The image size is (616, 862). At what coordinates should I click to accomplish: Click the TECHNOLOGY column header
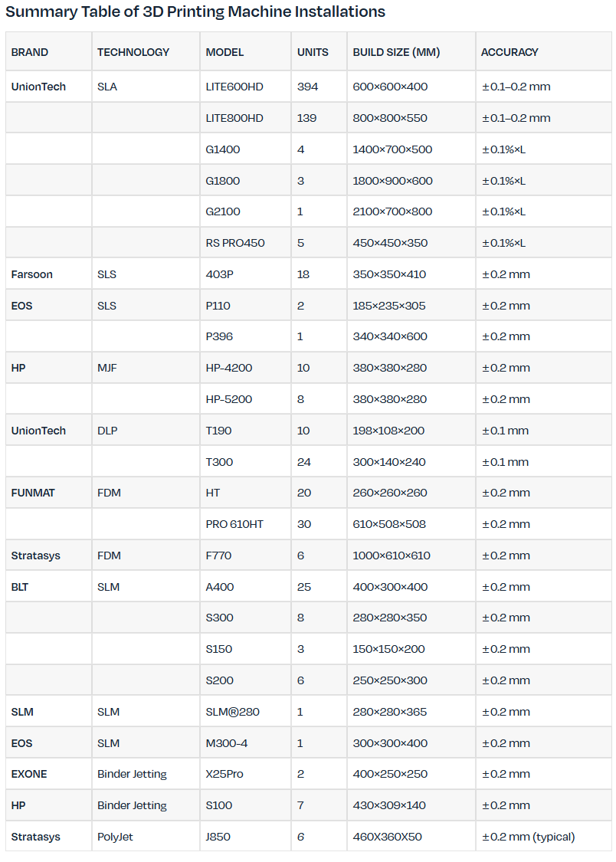133,52
